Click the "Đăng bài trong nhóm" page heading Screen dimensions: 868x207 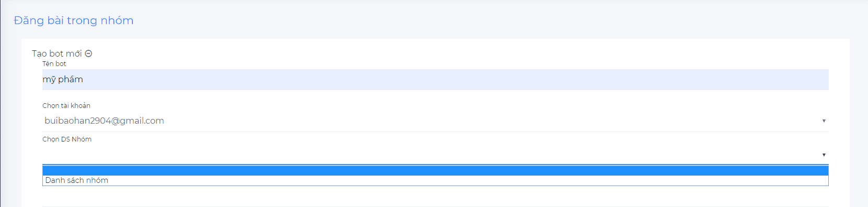click(x=74, y=20)
